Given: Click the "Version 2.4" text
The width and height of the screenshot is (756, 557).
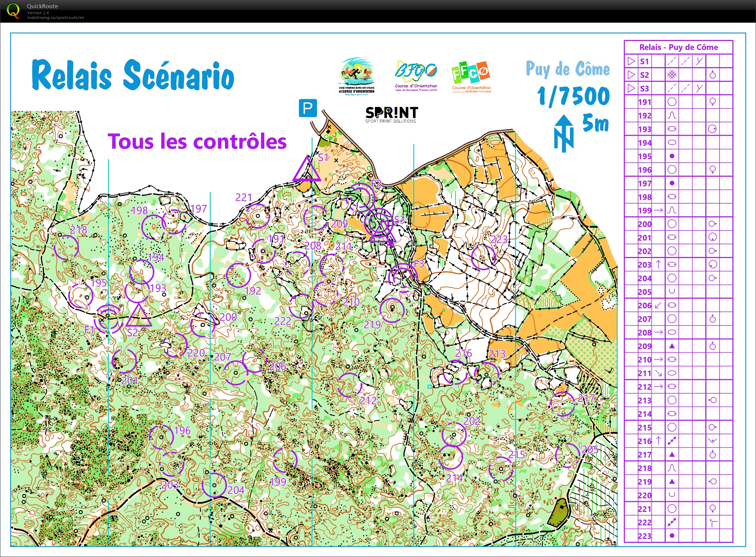Looking at the screenshot, I should tap(38, 13).
